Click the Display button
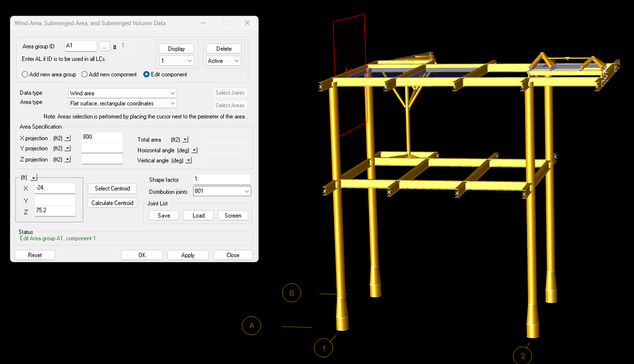The height and width of the screenshot is (364, 634). (176, 49)
